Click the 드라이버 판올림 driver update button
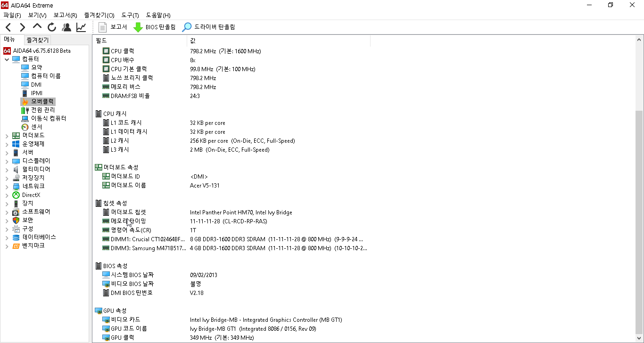 (x=209, y=27)
